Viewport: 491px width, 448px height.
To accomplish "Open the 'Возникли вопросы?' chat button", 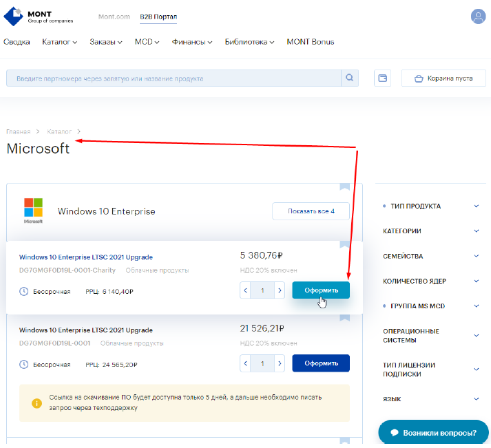I will pos(434,433).
